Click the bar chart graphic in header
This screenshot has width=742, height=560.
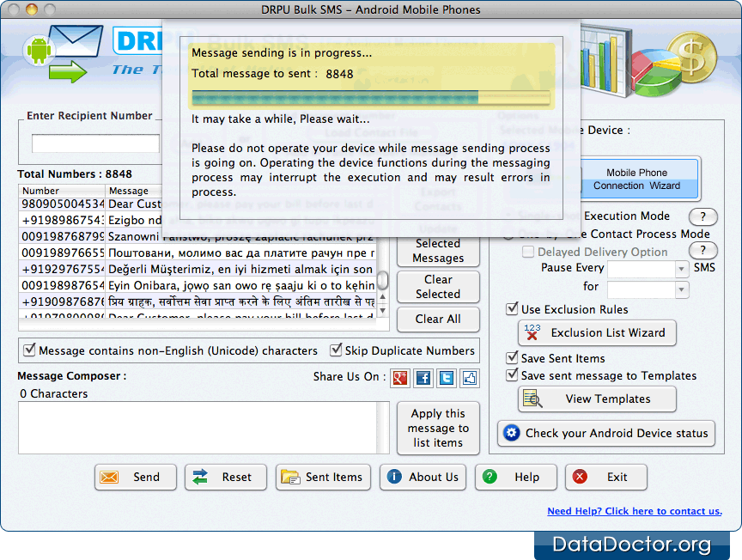pyautogui.click(x=606, y=61)
